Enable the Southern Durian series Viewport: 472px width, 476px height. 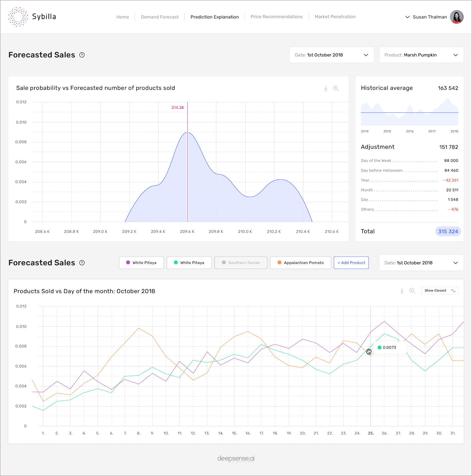pos(241,263)
